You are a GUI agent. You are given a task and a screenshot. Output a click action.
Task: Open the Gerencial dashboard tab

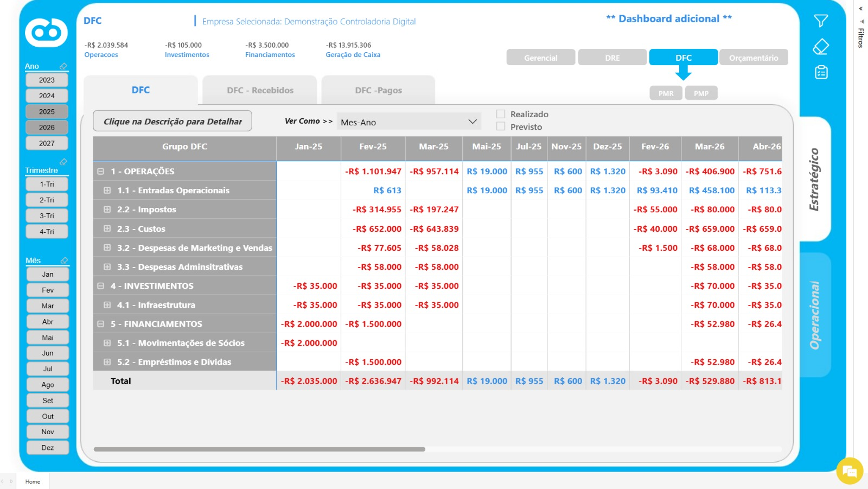tap(541, 58)
